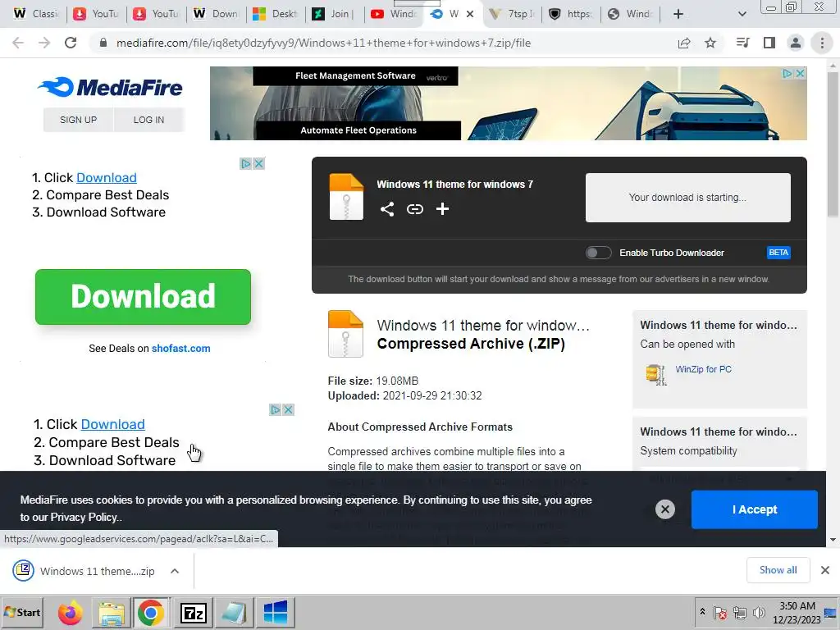840x630 pixels.
Task: Bookmark this page with the star icon
Action: tap(710, 43)
